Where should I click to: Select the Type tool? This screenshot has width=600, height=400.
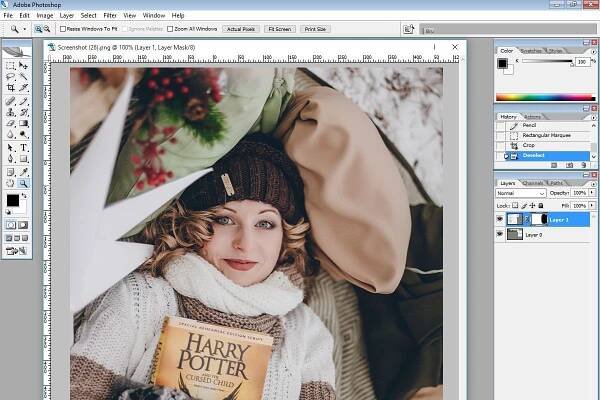point(24,147)
